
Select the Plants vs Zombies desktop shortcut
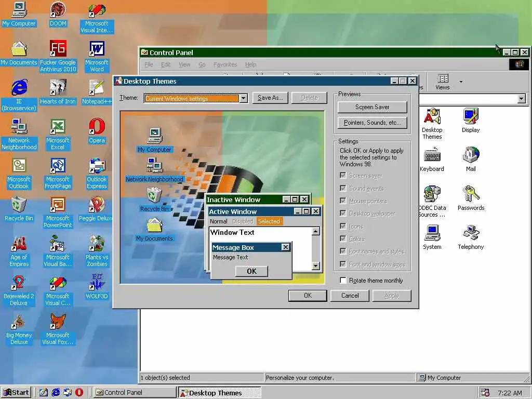[97, 251]
